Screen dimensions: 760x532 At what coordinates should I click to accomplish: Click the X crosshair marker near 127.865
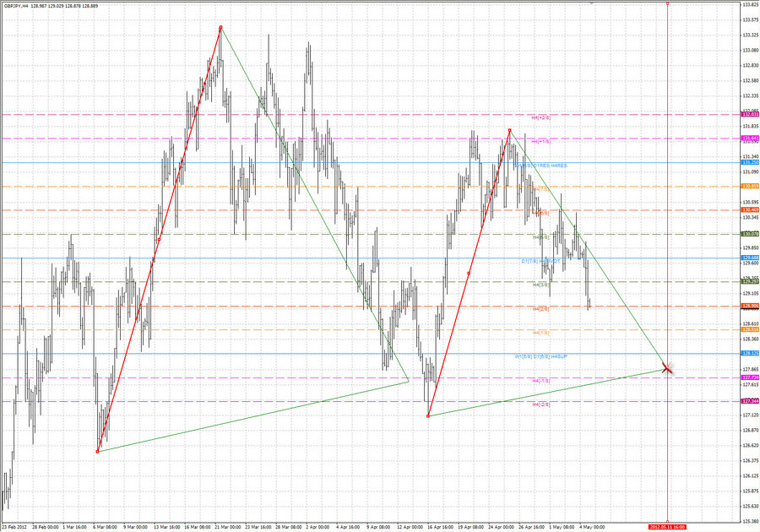click(666, 369)
